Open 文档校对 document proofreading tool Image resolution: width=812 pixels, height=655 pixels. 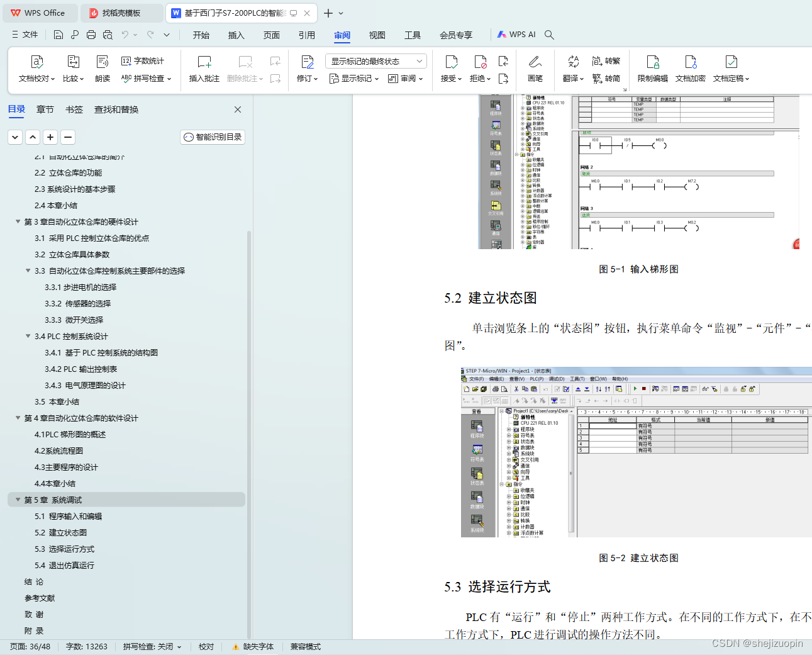click(x=36, y=69)
